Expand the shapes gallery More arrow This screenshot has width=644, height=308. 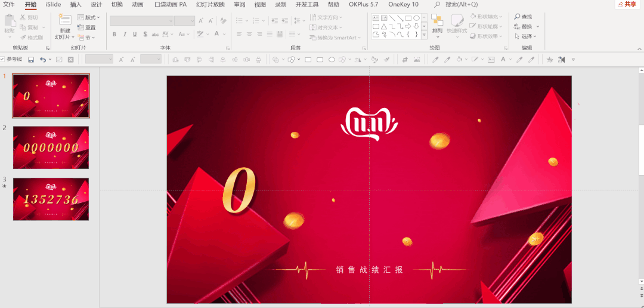pyautogui.click(x=424, y=35)
